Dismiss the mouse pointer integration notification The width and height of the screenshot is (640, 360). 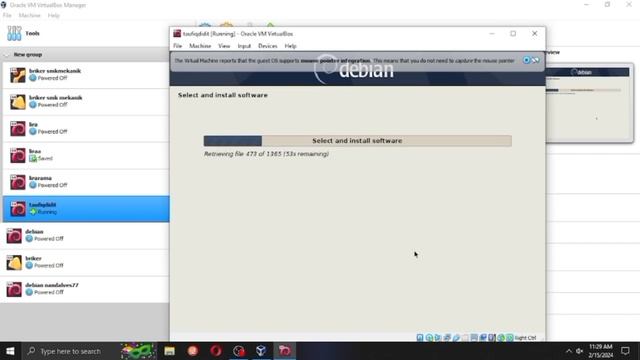[x=527, y=60]
